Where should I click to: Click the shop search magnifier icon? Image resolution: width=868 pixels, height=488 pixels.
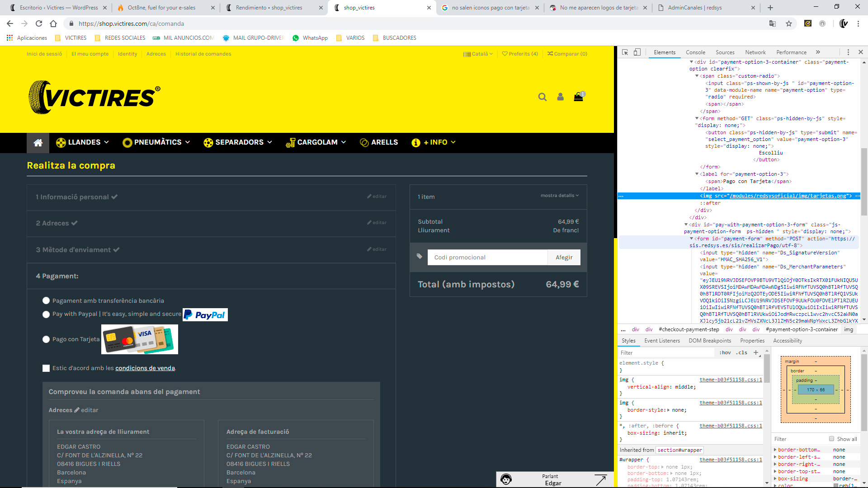click(x=542, y=97)
